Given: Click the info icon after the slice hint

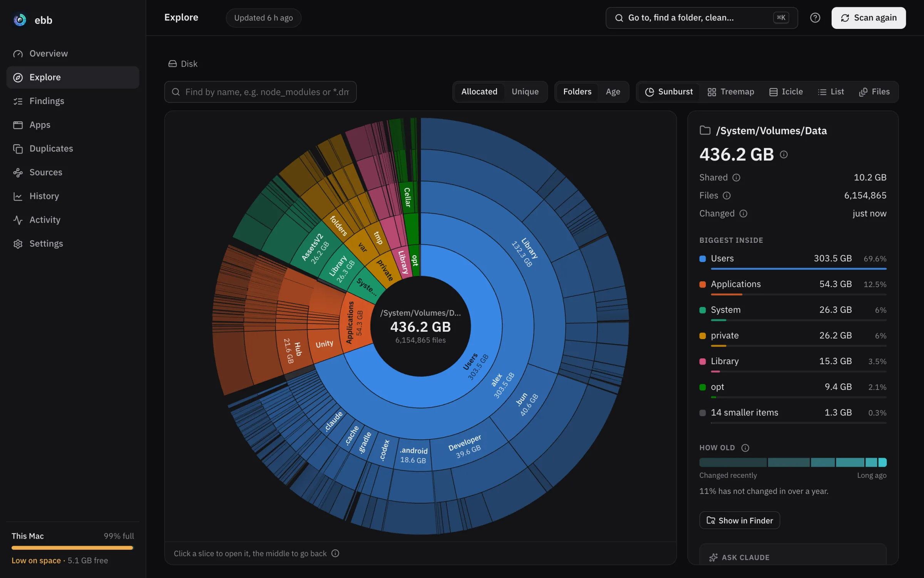Looking at the screenshot, I should (335, 553).
